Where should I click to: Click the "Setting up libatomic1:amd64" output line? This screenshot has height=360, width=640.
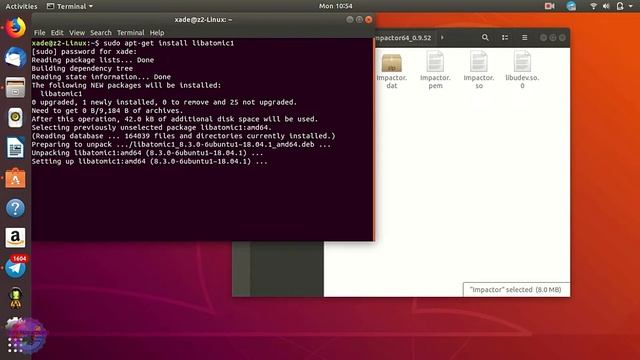pyautogui.click(x=149, y=162)
